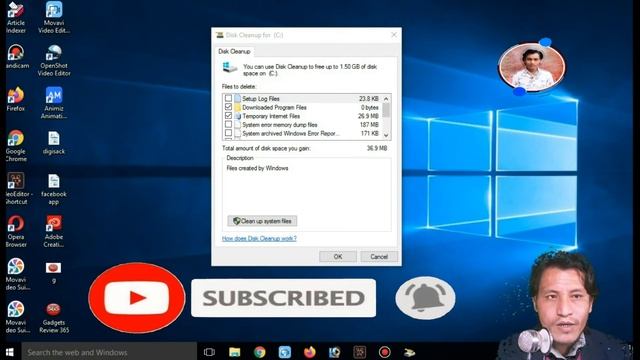Open the facebook app file icon
640x360 pixels.
[54, 189]
